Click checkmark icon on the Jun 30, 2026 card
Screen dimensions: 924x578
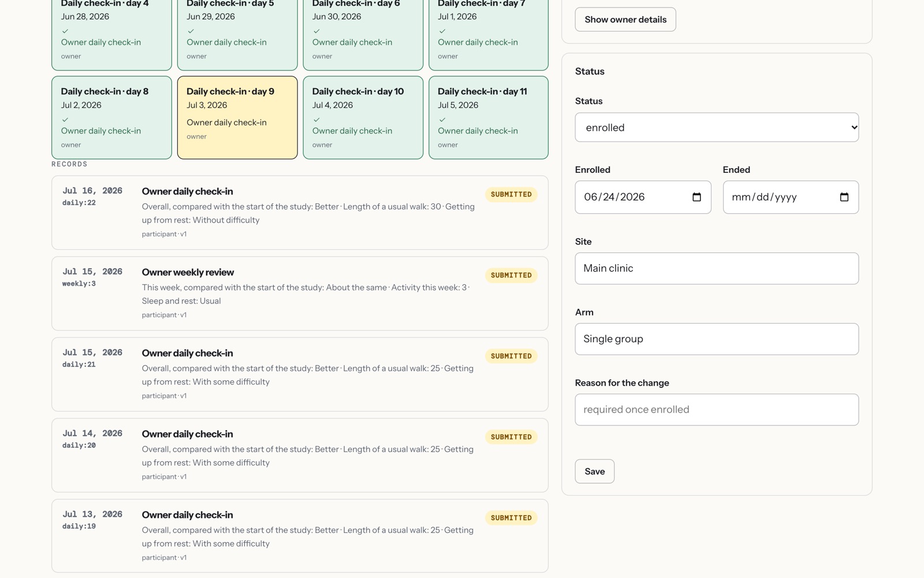(316, 31)
